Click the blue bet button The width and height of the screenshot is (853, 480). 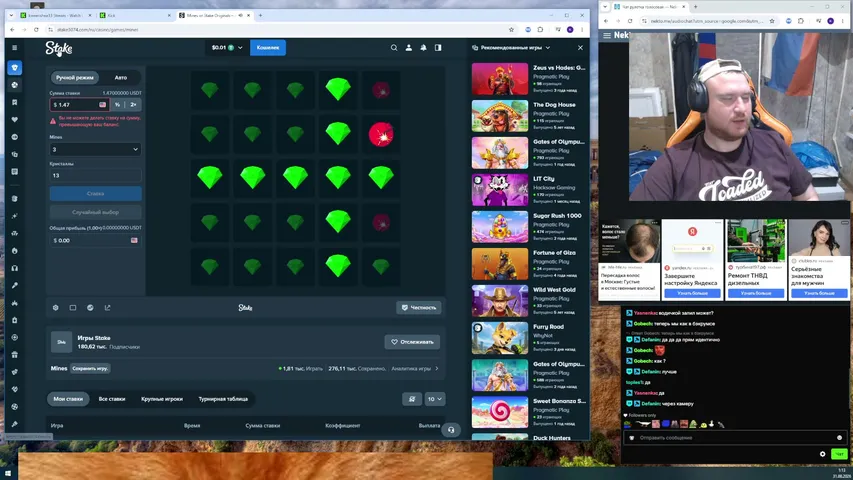coord(95,194)
